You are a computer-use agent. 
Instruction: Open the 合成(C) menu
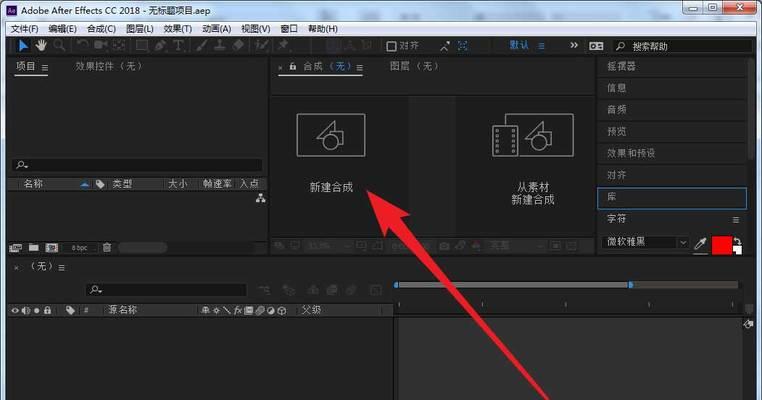(101, 29)
